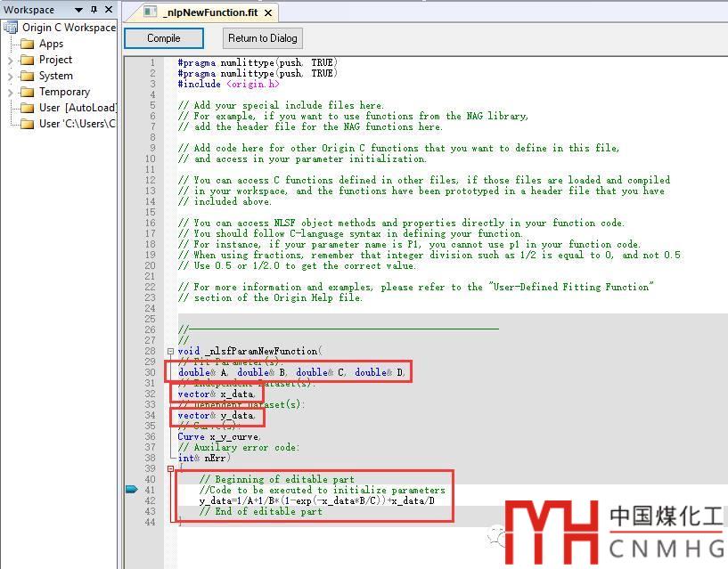
Task: Close the _nlpNewFunction.fit tab
Action: [x=268, y=13]
